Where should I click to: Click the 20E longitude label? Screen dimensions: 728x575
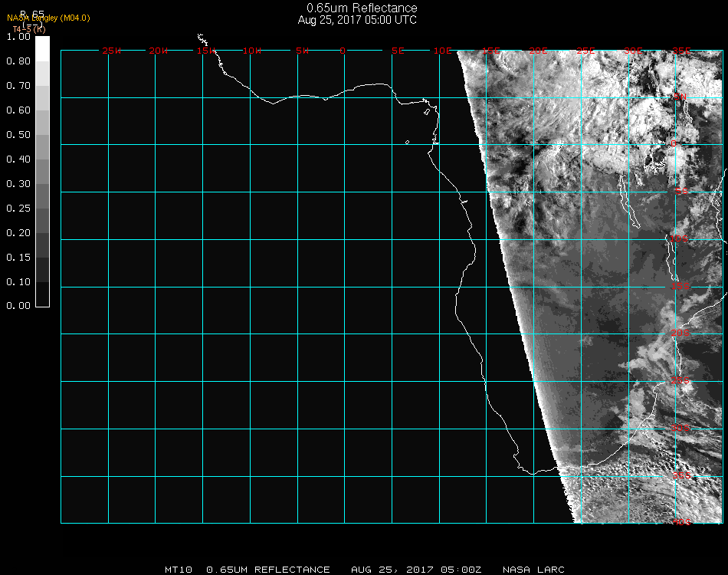tap(537, 51)
